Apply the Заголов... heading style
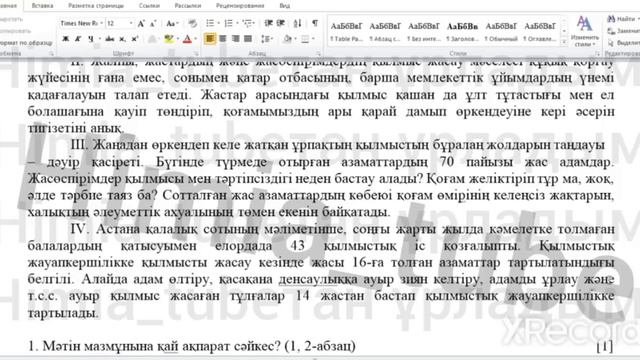 click(462, 31)
